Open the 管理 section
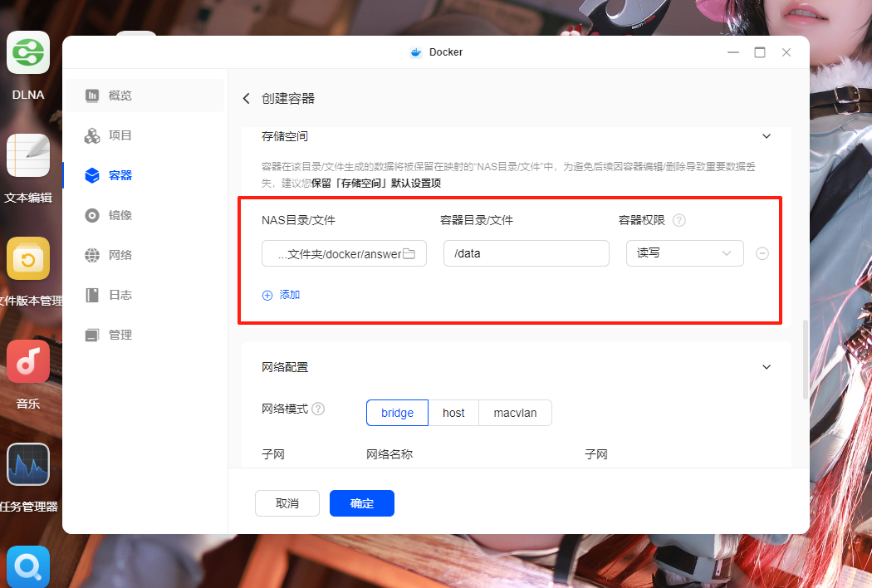 pyautogui.click(x=145, y=335)
